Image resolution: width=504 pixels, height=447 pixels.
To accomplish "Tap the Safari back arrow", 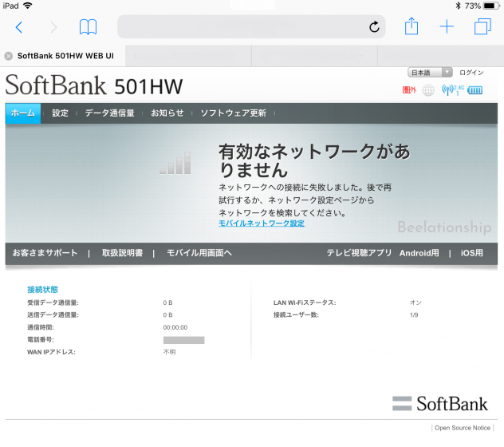I will pyautogui.click(x=19, y=27).
